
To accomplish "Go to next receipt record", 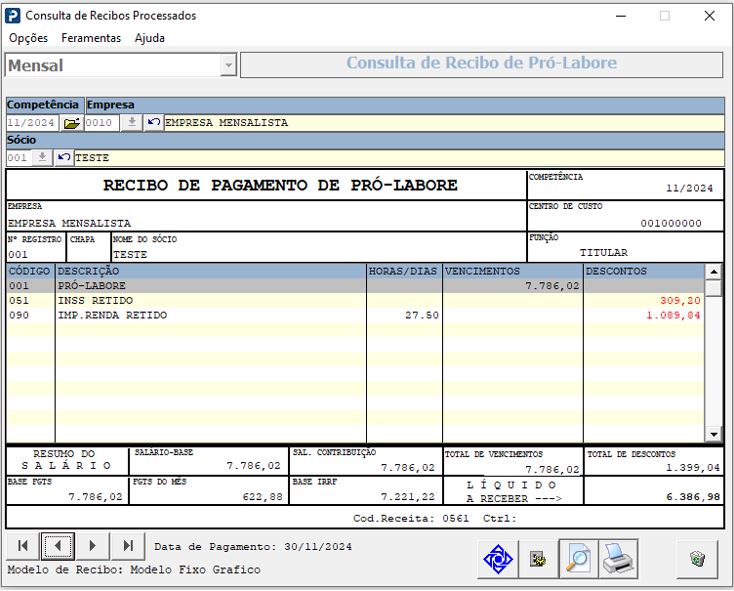I will coord(92,546).
